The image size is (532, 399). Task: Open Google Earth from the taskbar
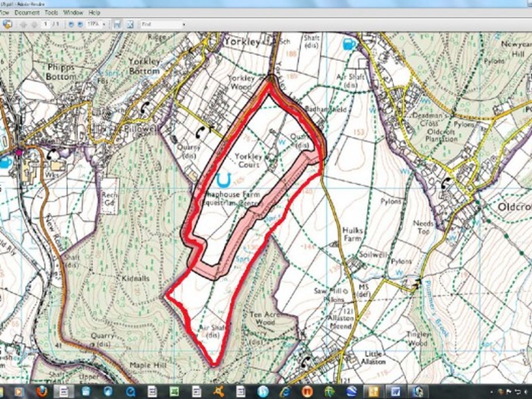pos(350,391)
